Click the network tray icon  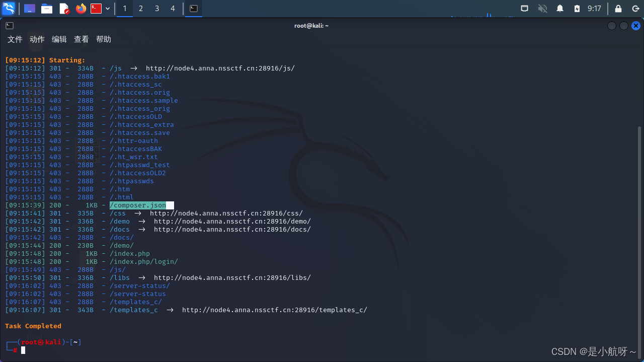coord(524,9)
